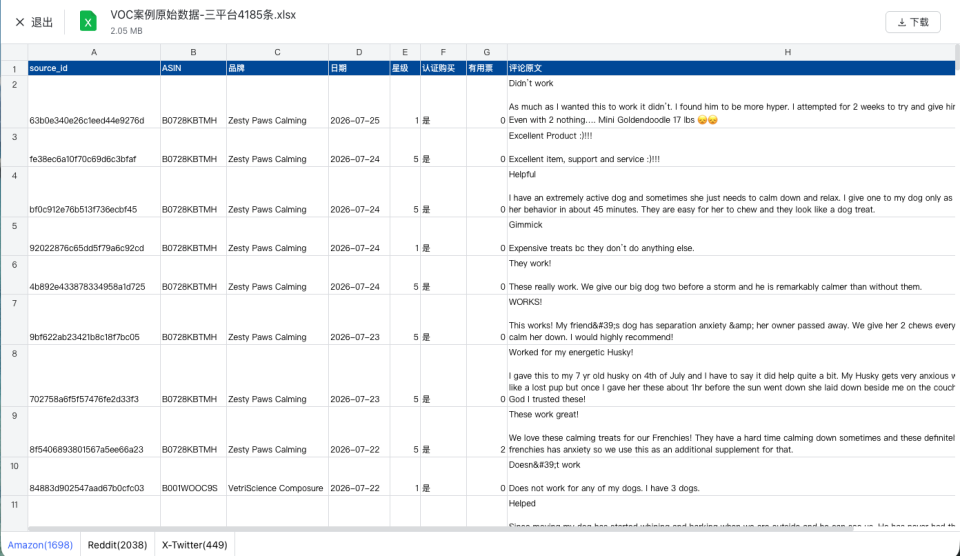Click the green Excel file icon
Viewport: 960px width, 556px height.
[88, 21]
